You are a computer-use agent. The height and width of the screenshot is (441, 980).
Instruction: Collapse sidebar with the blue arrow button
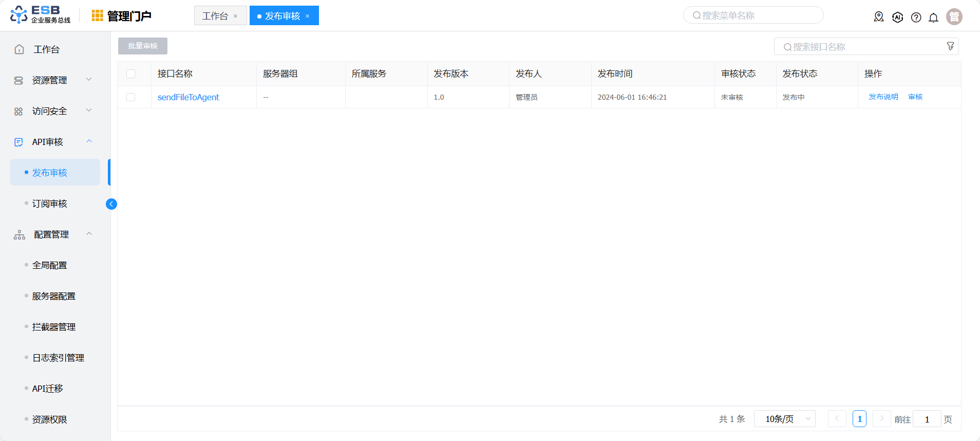coord(111,204)
